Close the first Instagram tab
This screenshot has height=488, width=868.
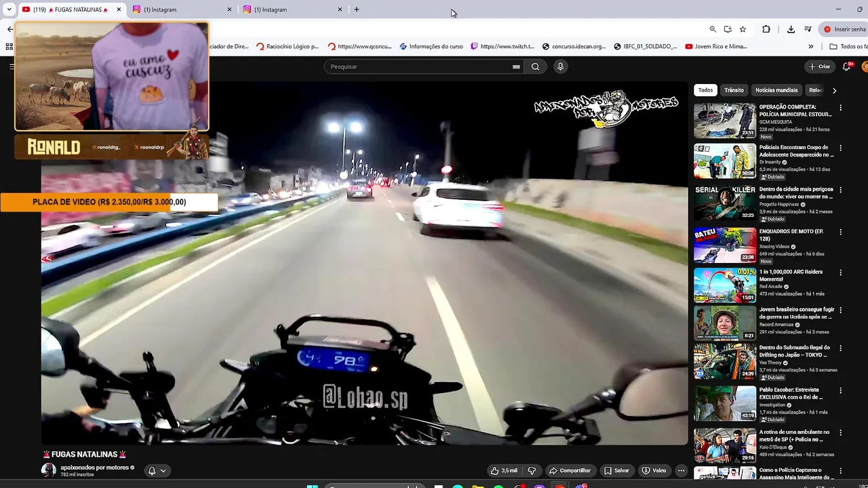tap(229, 9)
